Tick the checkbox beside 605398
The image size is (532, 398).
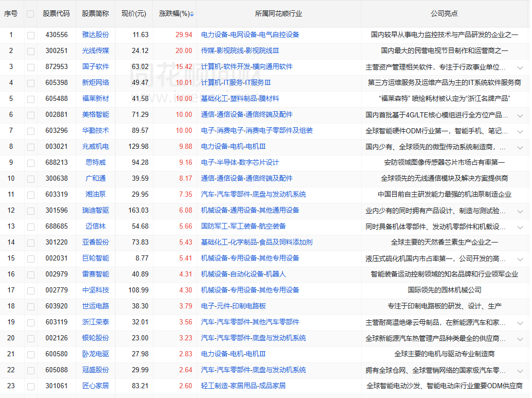[x=30, y=83]
